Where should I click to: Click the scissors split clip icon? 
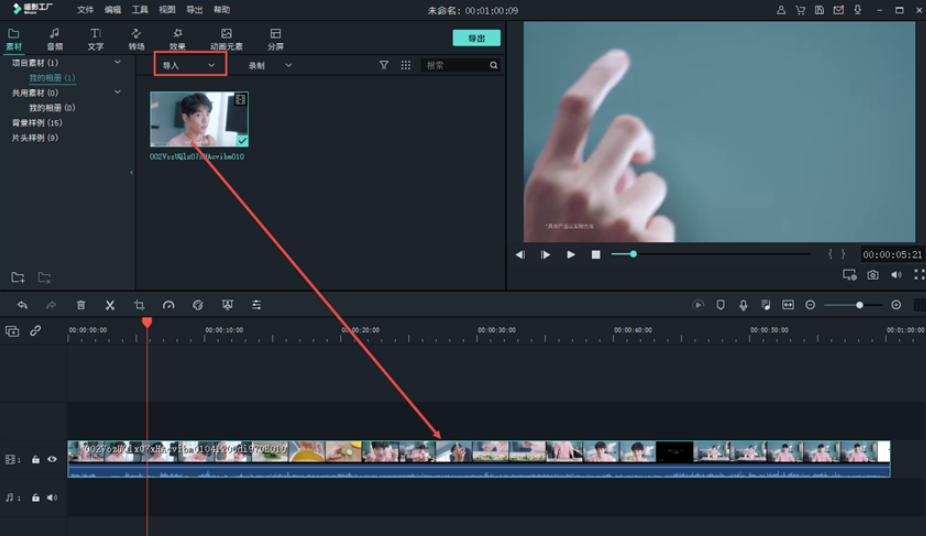tap(110, 305)
